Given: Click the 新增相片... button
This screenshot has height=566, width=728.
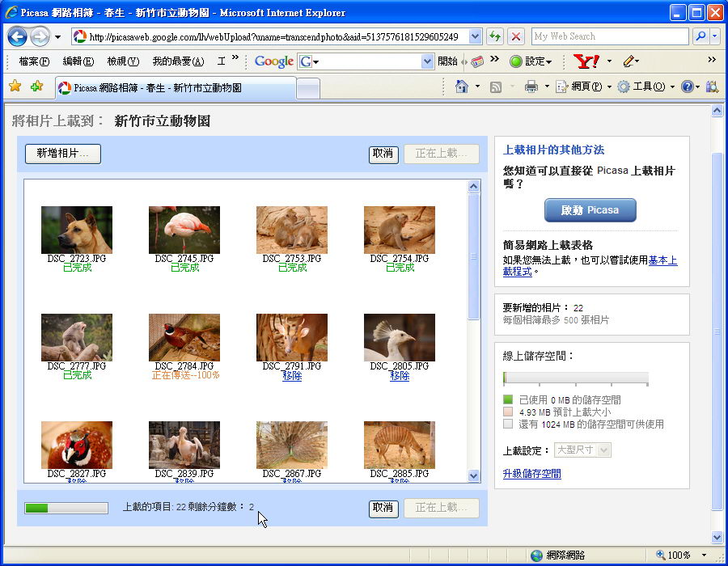Looking at the screenshot, I should 62,154.
